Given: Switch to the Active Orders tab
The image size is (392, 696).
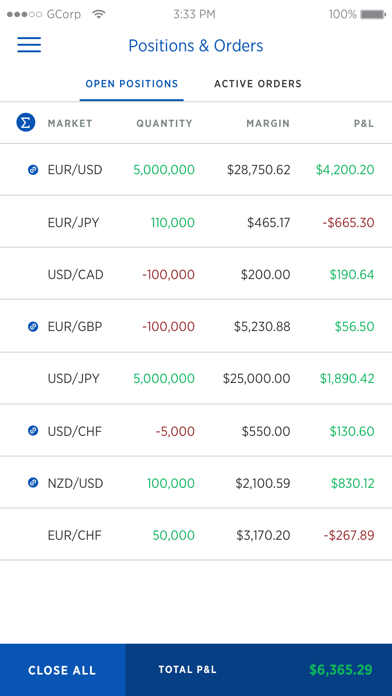Looking at the screenshot, I should (x=258, y=84).
